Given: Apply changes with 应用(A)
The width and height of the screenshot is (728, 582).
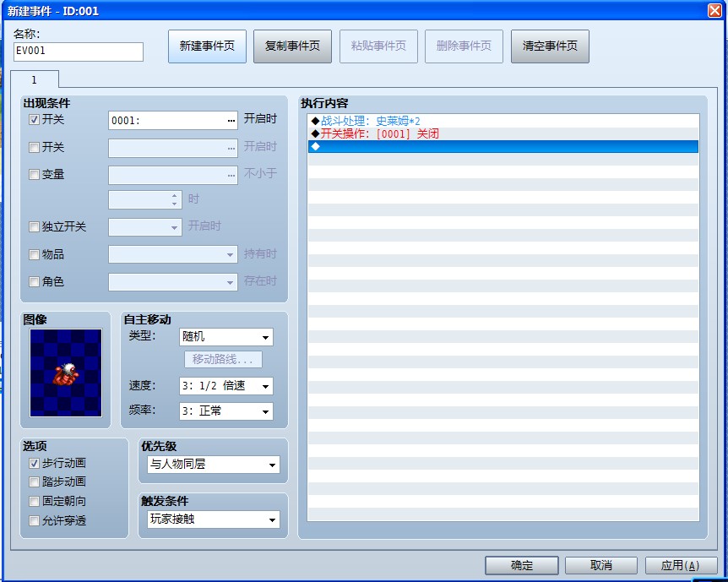Looking at the screenshot, I should (x=681, y=565).
